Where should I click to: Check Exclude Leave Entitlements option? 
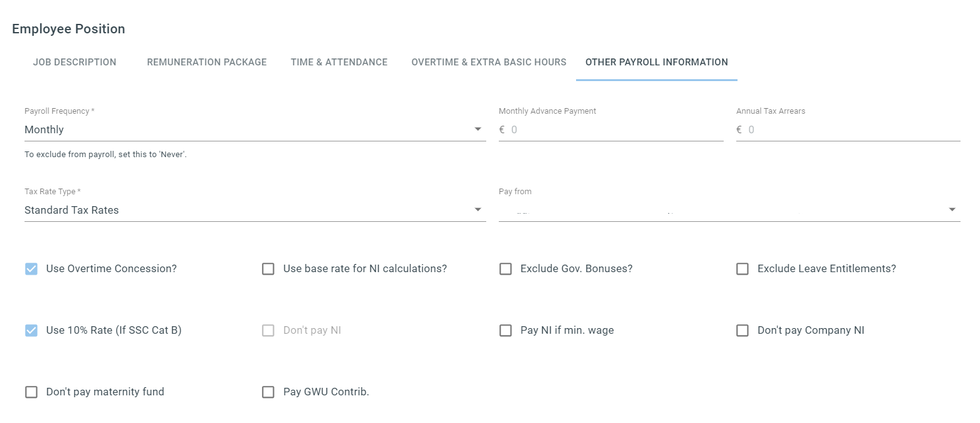tap(743, 269)
